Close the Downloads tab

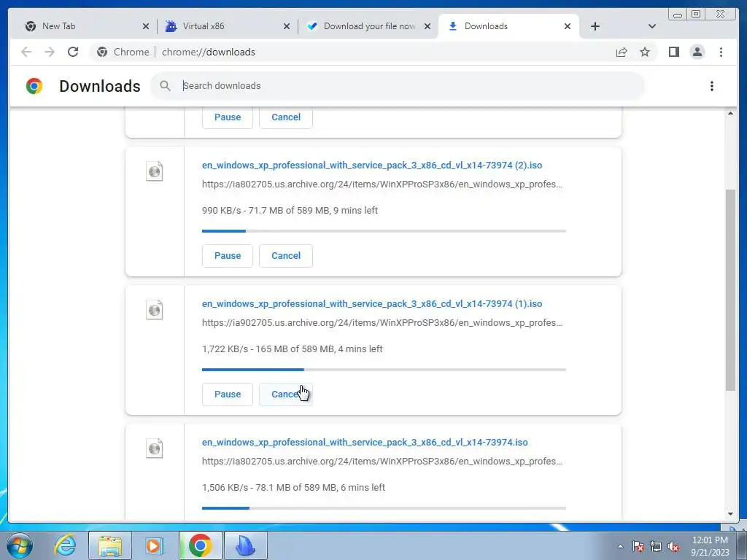[568, 27]
